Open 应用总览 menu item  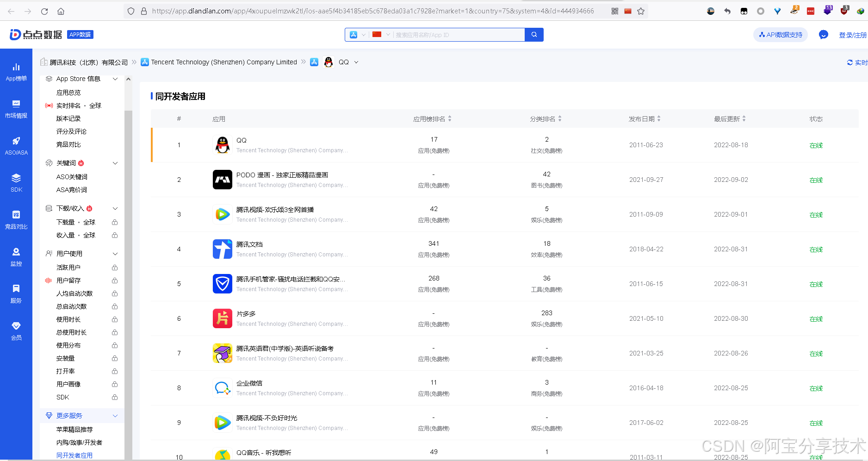68,93
